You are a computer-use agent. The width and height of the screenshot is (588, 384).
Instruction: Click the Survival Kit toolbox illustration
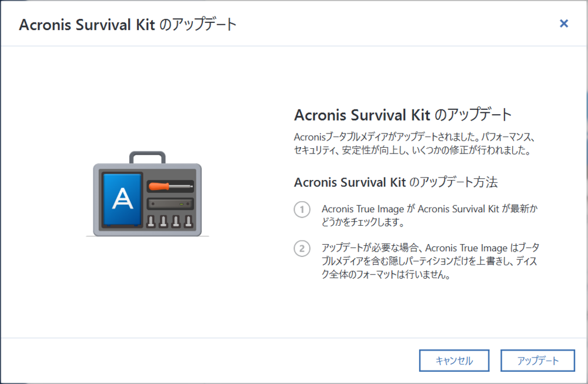point(148,193)
